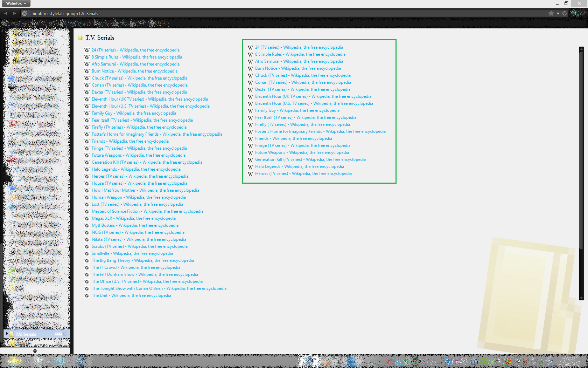588x368 pixels.
Task: Open The Jeff Dunham Show link
Action: pyautogui.click(x=145, y=274)
